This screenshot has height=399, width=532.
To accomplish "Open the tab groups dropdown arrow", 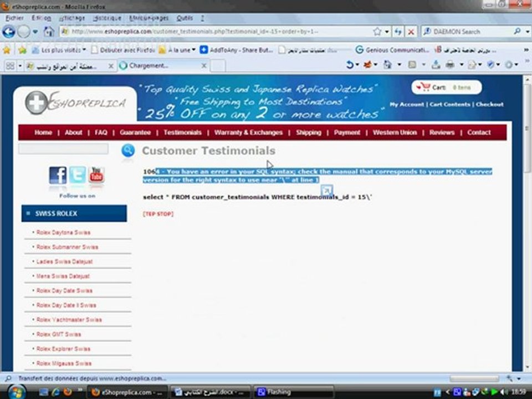I will click(20, 66).
